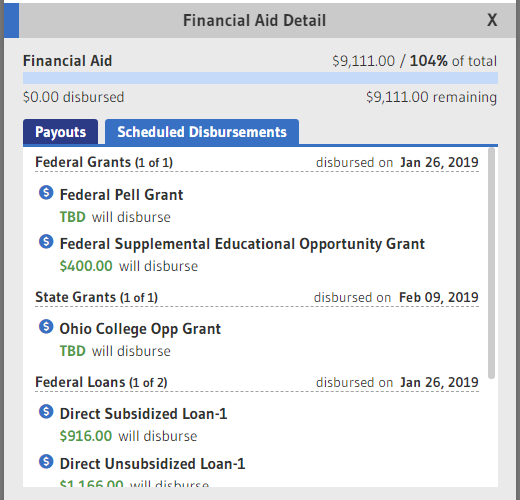The height and width of the screenshot is (500, 520).
Task: Click the Direct Subsidized Loan-1 title
Action: click(143, 414)
